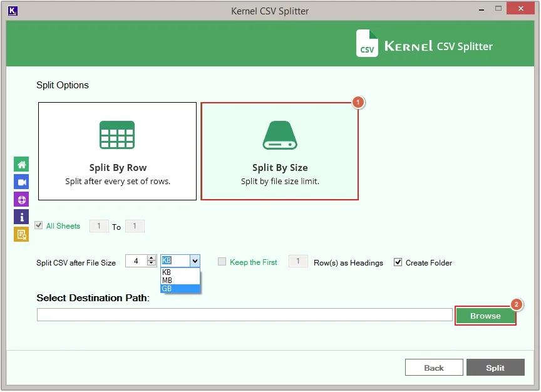Screen dimensions: 541x392
Task: Choose MB from the unit dropdown list
Action: coord(180,280)
